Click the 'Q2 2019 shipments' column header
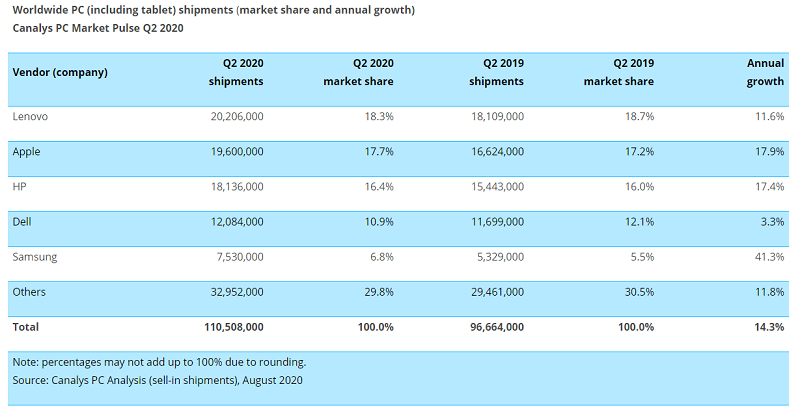 496,72
